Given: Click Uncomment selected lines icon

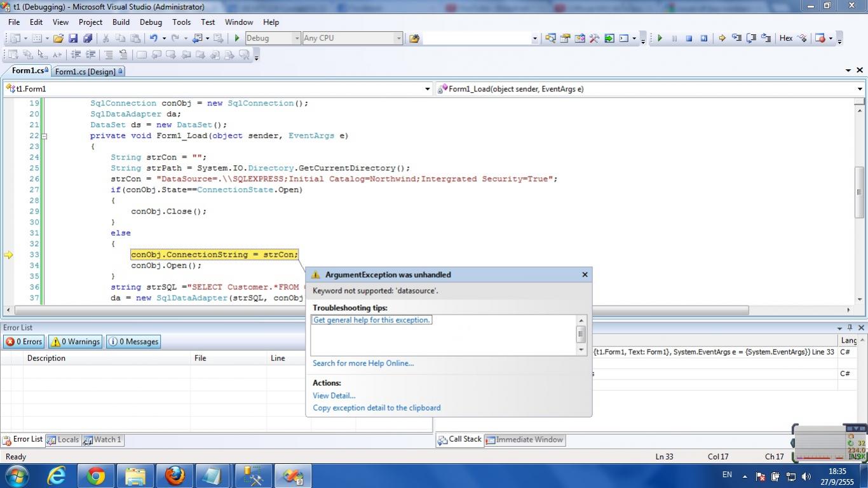Looking at the screenshot, I should 123,55.
